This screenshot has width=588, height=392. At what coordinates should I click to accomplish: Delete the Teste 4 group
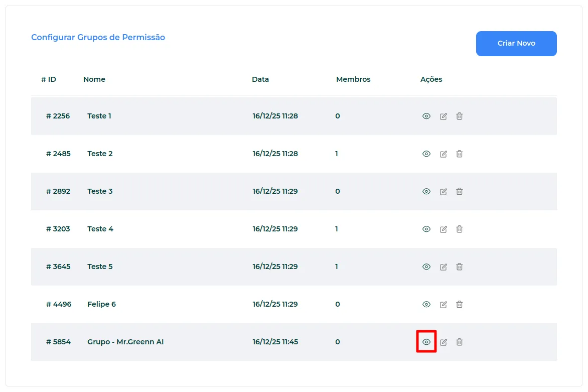click(x=460, y=229)
